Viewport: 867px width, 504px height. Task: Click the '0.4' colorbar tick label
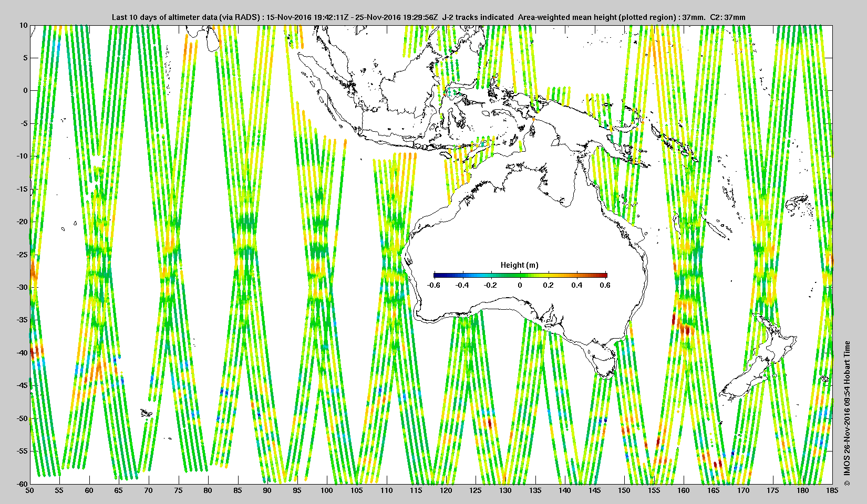(577, 285)
